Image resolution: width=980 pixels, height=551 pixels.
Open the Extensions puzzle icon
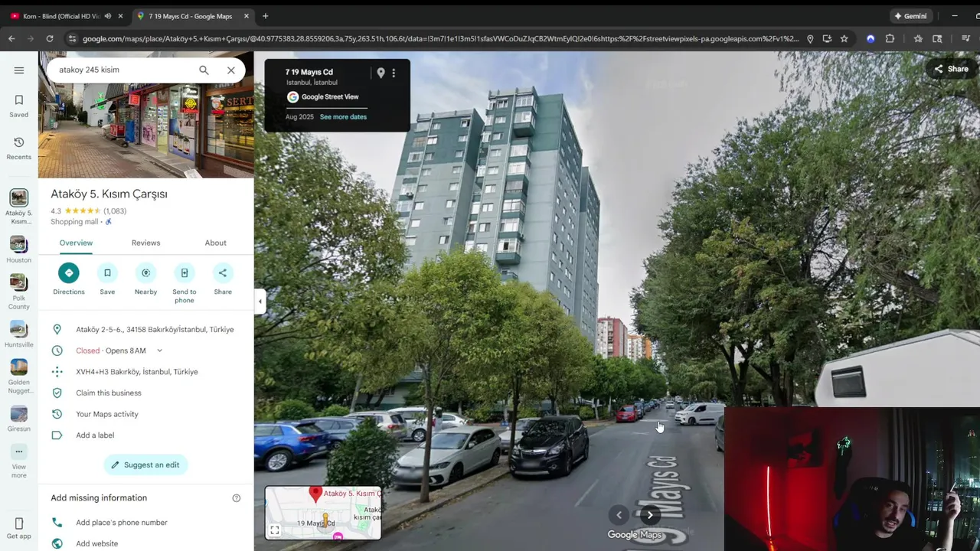[x=890, y=38]
